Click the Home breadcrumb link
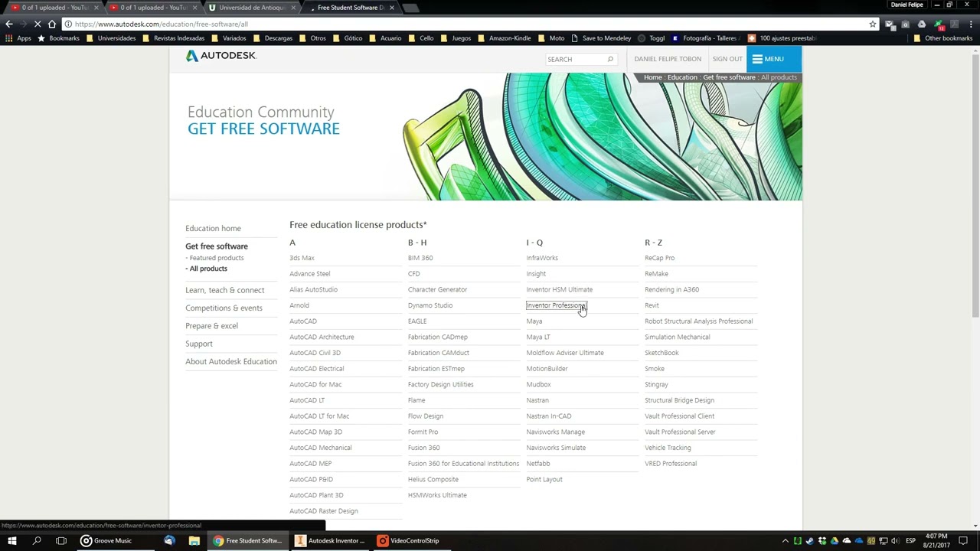 point(652,77)
